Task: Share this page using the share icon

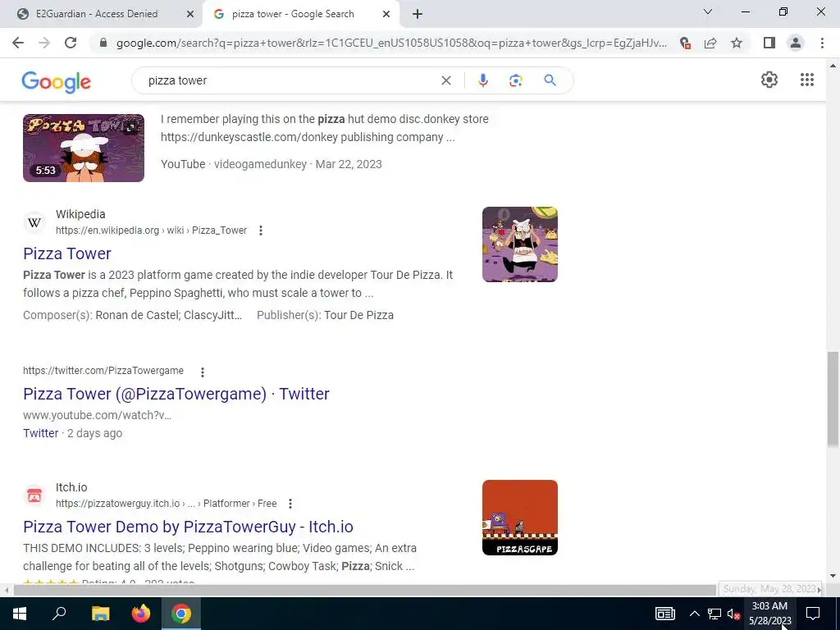Action: pyautogui.click(x=710, y=43)
